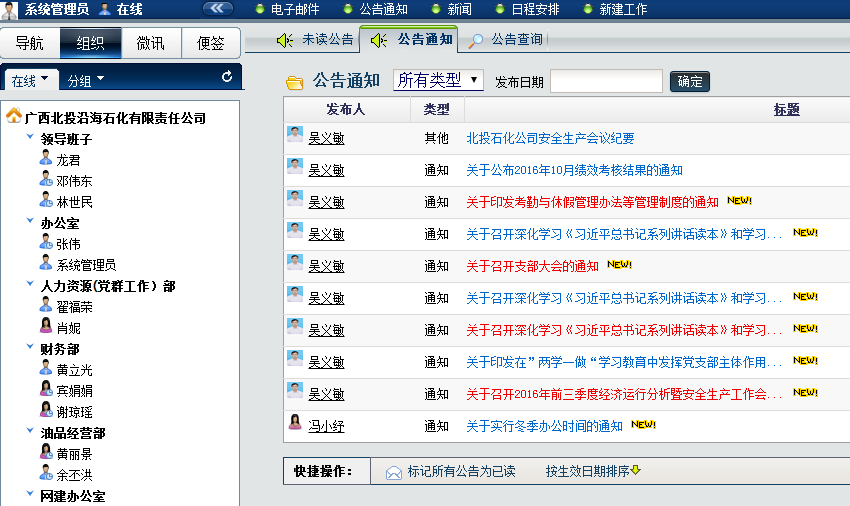Viewport: 850px width, 506px height.
Task: Collapse the 办公室 tree group
Action: (x=30, y=221)
